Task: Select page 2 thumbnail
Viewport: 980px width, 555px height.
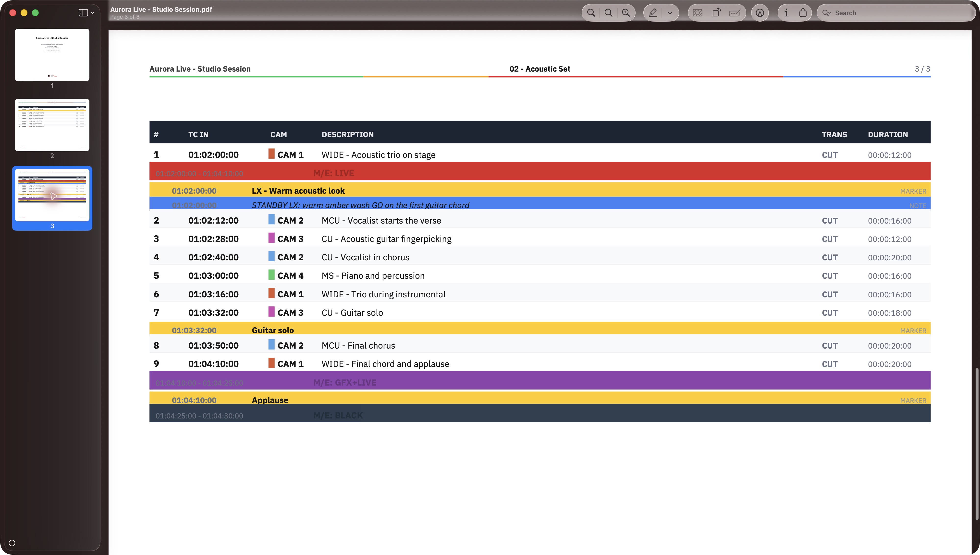Action: pyautogui.click(x=52, y=125)
